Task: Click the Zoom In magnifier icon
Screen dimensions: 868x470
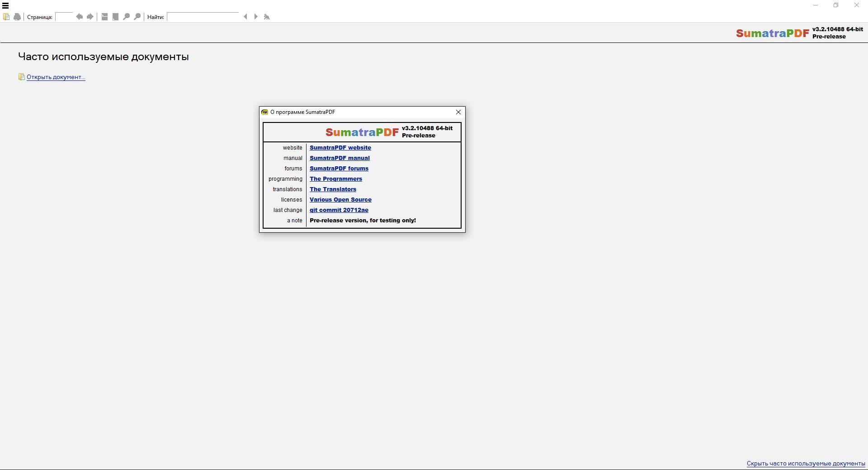Action: pyautogui.click(x=137, y=17)
